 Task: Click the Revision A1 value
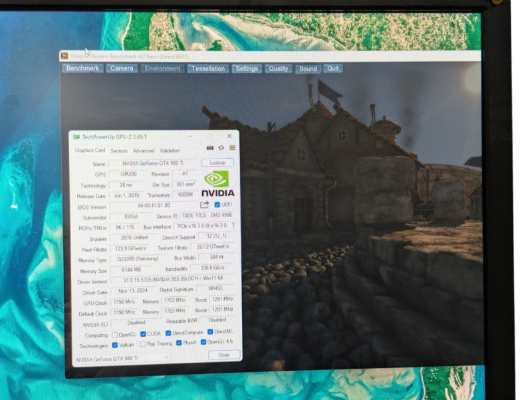pos(185,174)
